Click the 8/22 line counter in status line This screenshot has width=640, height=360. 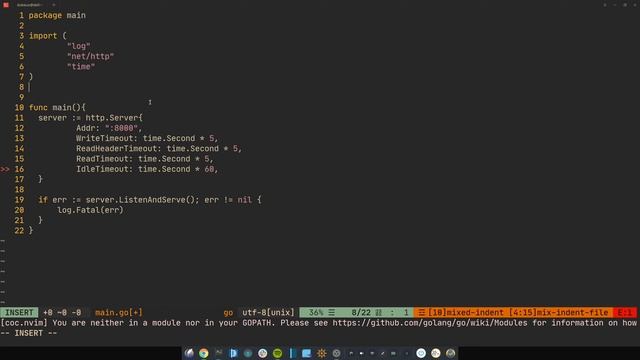coord(361,313)
